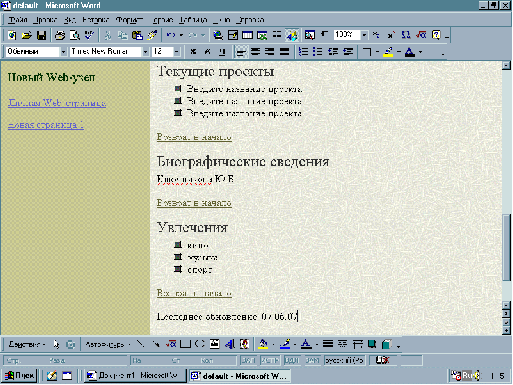The image size is (513, 385).
Task: Click Возврат в начало under Биографические сведения
Action: [194, 203]
